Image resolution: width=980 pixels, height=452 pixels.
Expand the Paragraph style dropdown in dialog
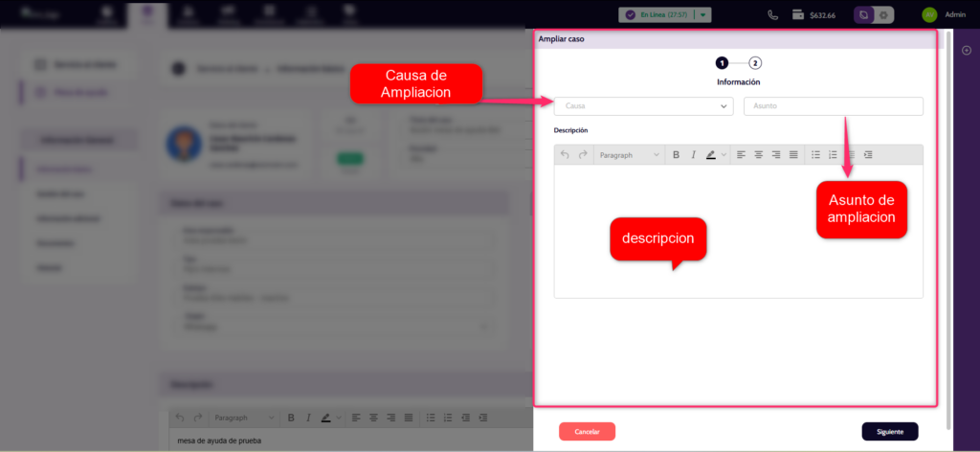click(630, 155)
